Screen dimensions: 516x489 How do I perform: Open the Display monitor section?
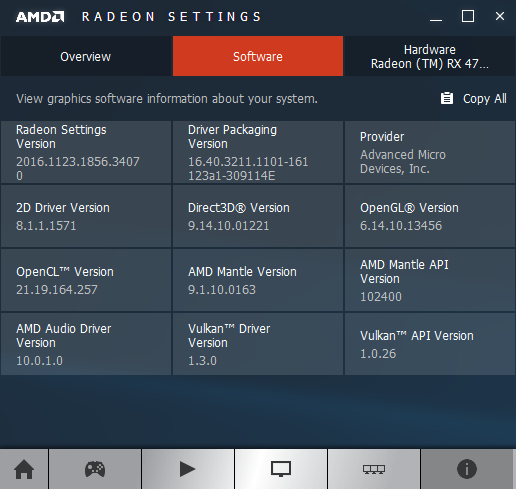pyautogui.click(x=281, y=469)
